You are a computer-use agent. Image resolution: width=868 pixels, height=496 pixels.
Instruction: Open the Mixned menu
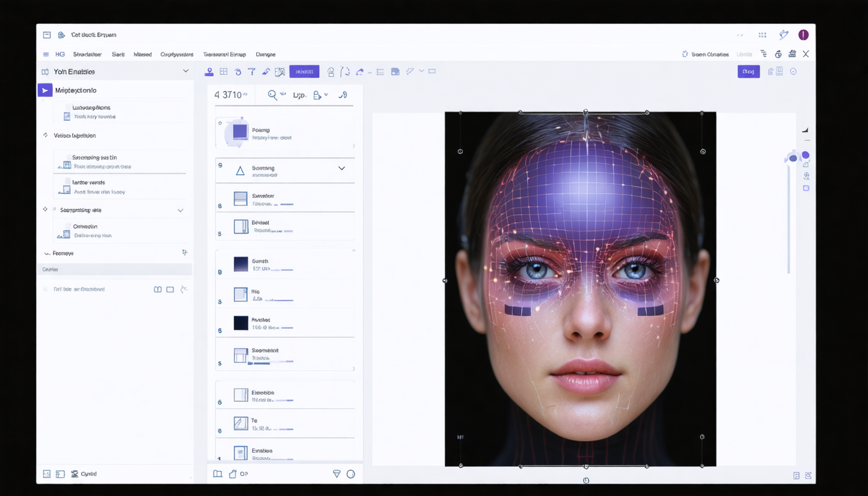pyautogui.click(x=143, y=55)
